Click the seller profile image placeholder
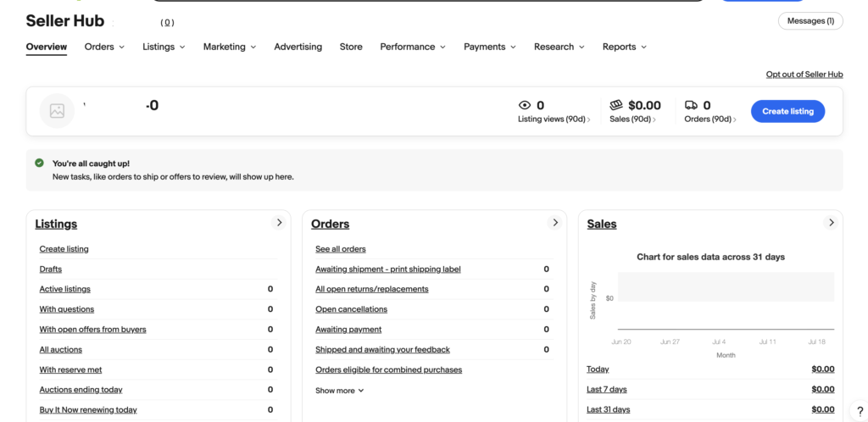868x422 pixels. (57, 111)
